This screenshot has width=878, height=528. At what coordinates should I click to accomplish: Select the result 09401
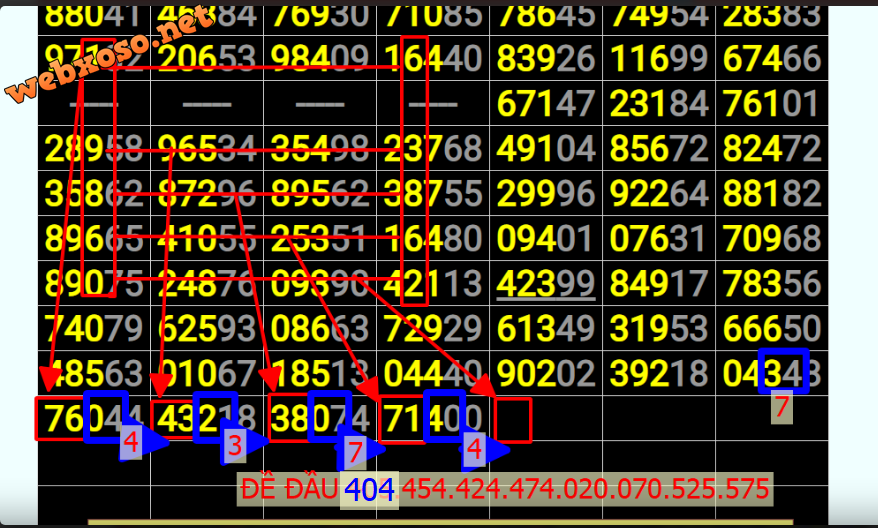coord(546,238)
